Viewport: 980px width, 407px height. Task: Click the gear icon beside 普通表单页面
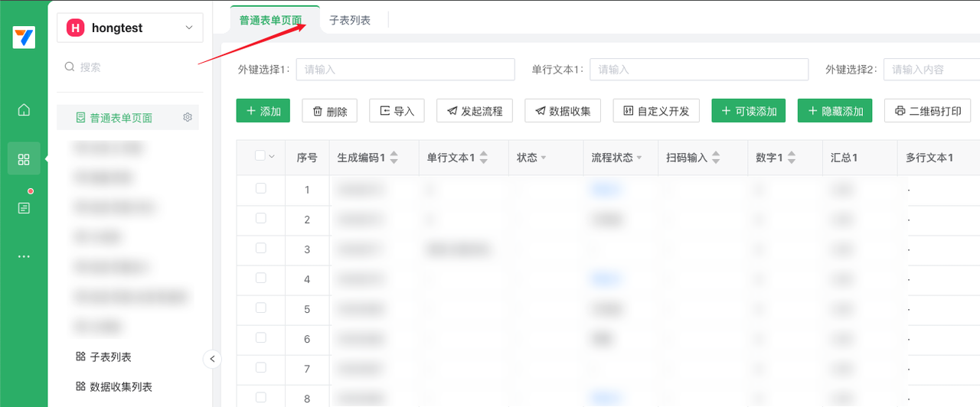187,118
